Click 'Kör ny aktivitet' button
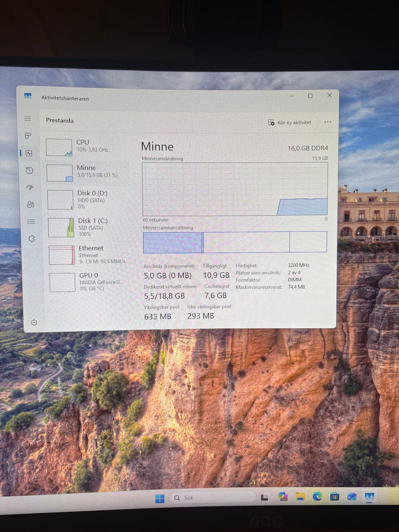The image size is (399, 532). 290,122
